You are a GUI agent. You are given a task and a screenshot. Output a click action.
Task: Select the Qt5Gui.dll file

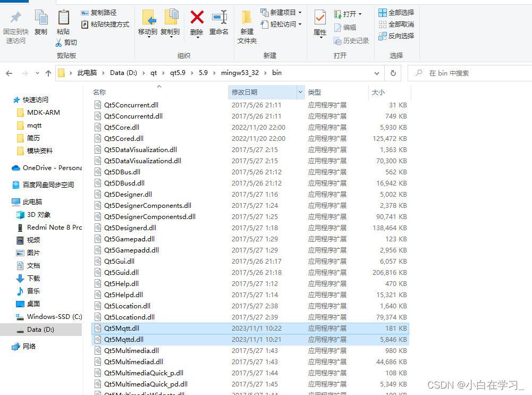(x=250, y=262)
